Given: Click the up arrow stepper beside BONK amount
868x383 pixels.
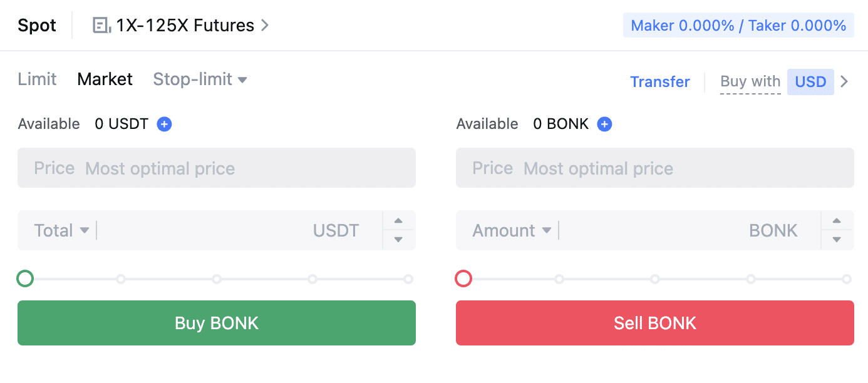Looking at the screenshot, I should pyautogui.click(x=837, y=222).
